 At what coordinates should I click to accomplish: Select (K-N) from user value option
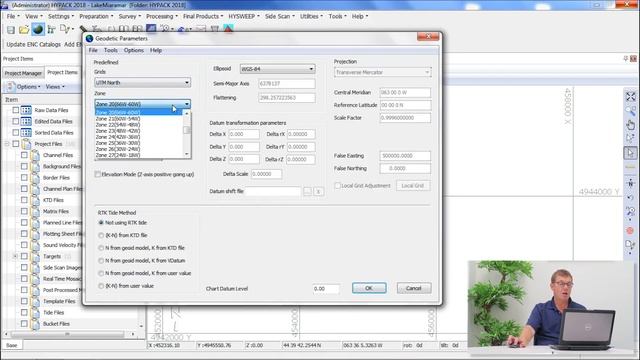click(x=101, y=286)
